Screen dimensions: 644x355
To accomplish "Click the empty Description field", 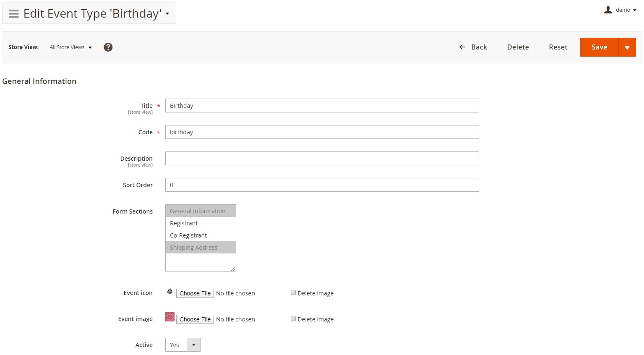I will tap(322, 158).
